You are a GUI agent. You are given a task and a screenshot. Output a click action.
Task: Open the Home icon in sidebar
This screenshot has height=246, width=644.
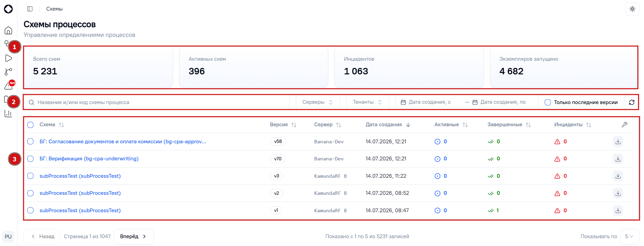coord(9,30)
